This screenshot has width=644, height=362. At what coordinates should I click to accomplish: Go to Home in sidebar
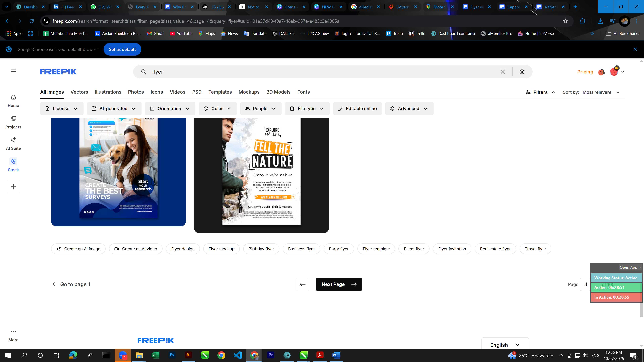click(13, 101)
